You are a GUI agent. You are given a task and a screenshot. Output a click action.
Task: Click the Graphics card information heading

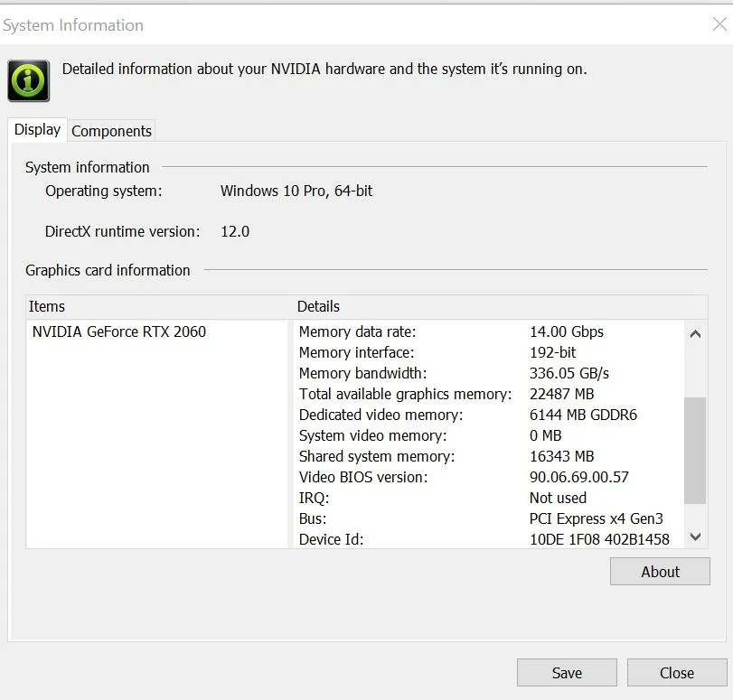pyautogui.click(x=108, y=270)
